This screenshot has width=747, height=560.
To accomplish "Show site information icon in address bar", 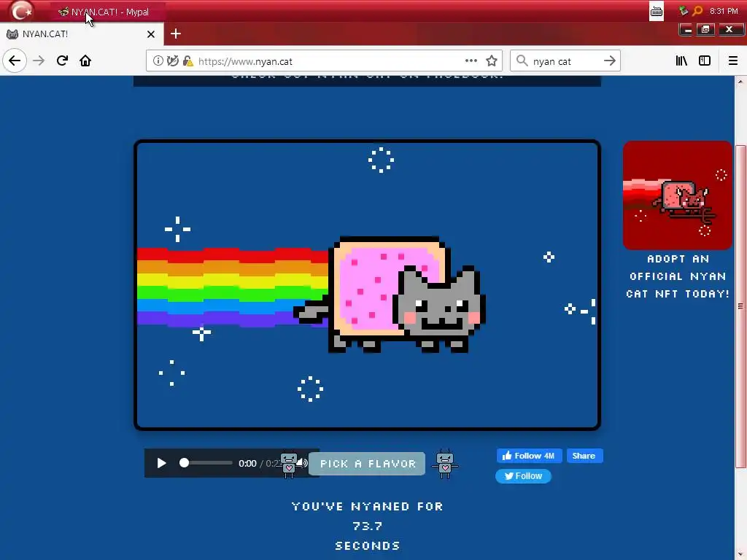I will (158, 61).
